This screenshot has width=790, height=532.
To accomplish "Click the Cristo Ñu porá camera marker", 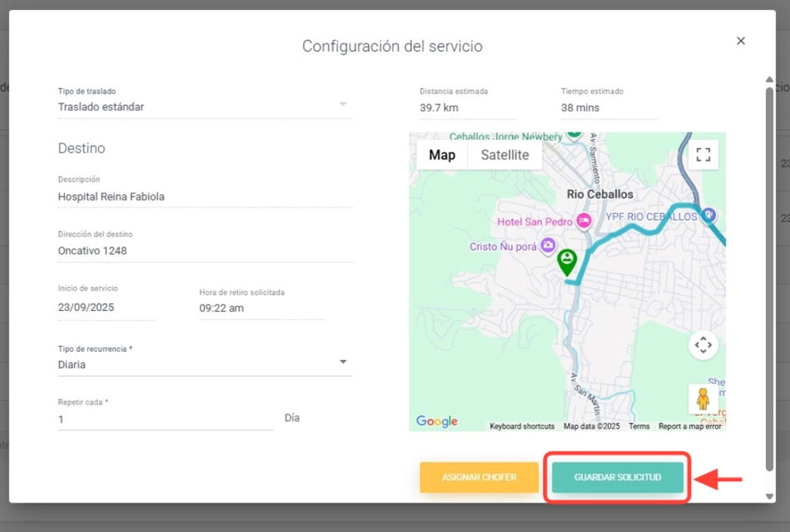I will 548,246.
